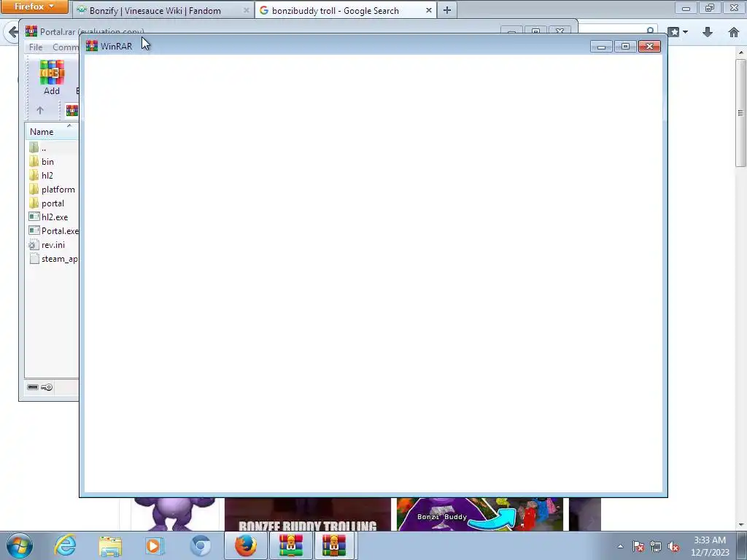Open network status icon in tray
This screenshot has height=560, width=747.
[656, 546]
